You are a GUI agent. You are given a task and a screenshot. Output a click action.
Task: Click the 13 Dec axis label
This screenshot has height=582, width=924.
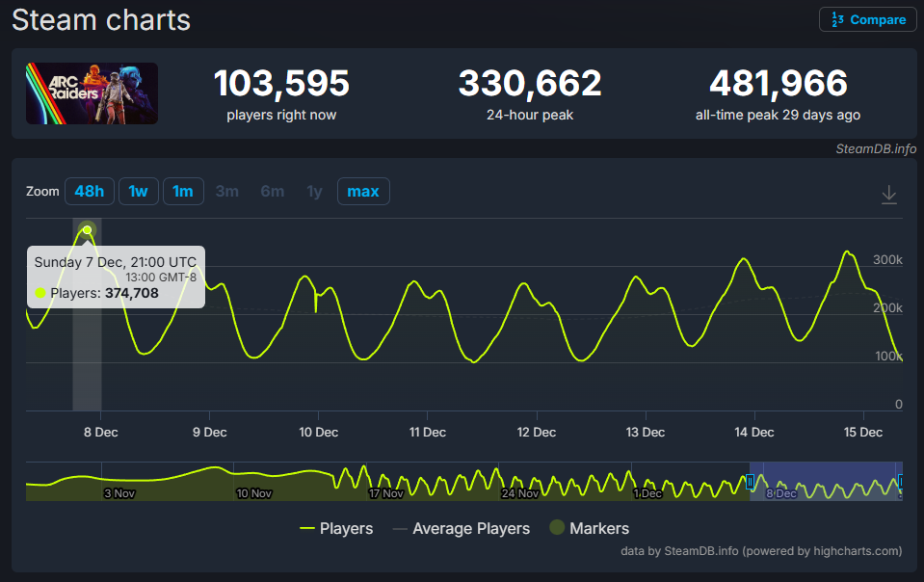[646, 433]
